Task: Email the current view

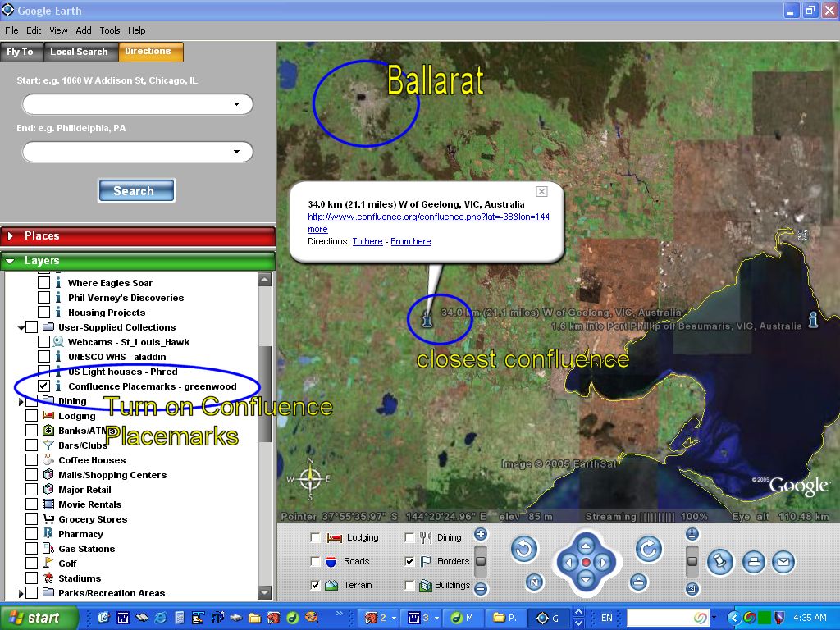Action: tap(783, 562)
